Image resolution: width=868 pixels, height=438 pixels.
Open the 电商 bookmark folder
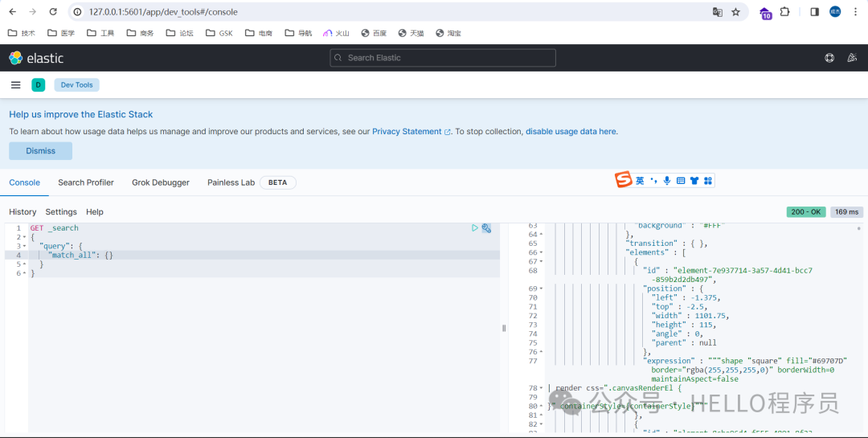coord(259,33)
